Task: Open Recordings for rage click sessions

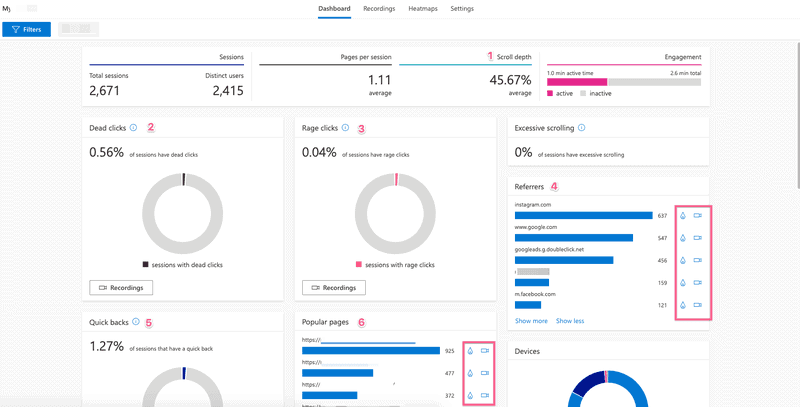Action: coord(333,288)
